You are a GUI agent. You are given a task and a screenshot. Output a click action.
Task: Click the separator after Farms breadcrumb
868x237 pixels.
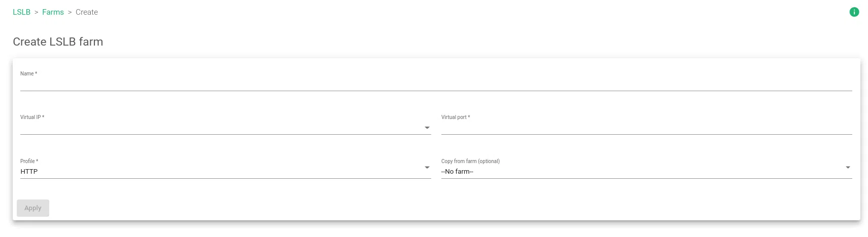pyautogui.click(x=70, y=12)
